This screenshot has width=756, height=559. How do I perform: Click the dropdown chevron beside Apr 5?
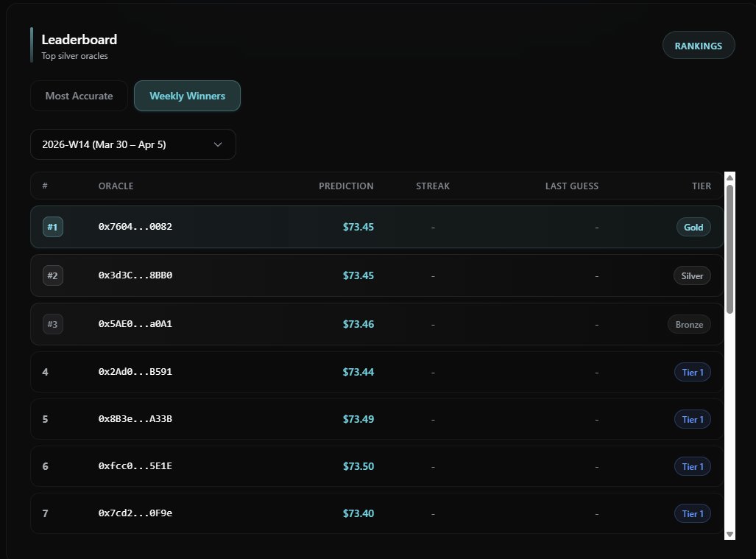pos(218,144)
